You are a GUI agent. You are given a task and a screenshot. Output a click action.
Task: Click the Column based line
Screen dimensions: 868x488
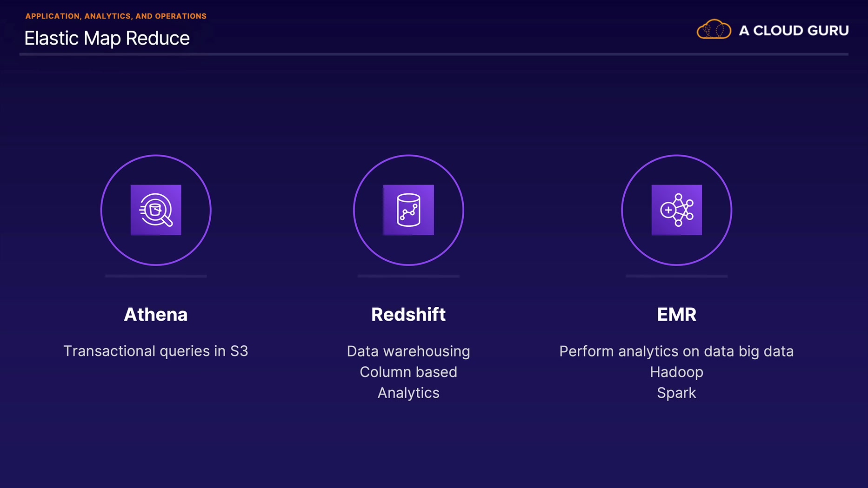[x=408, y=372]
